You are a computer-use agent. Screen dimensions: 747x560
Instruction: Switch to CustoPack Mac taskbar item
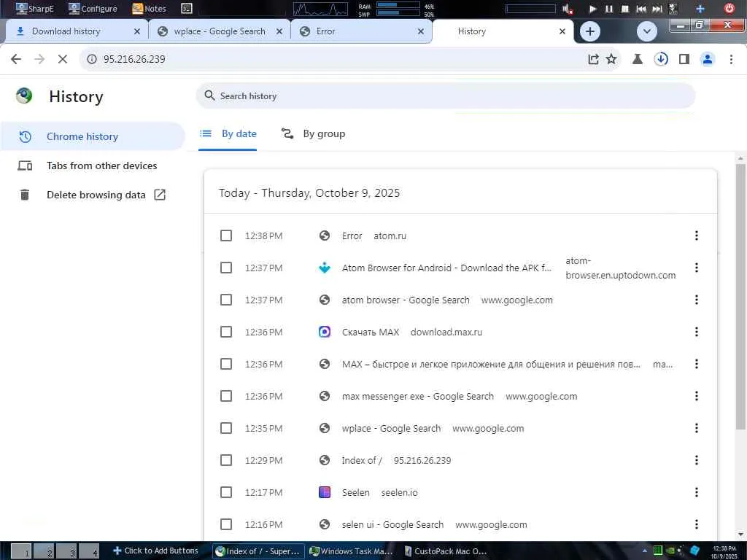[x=446, y=551]
